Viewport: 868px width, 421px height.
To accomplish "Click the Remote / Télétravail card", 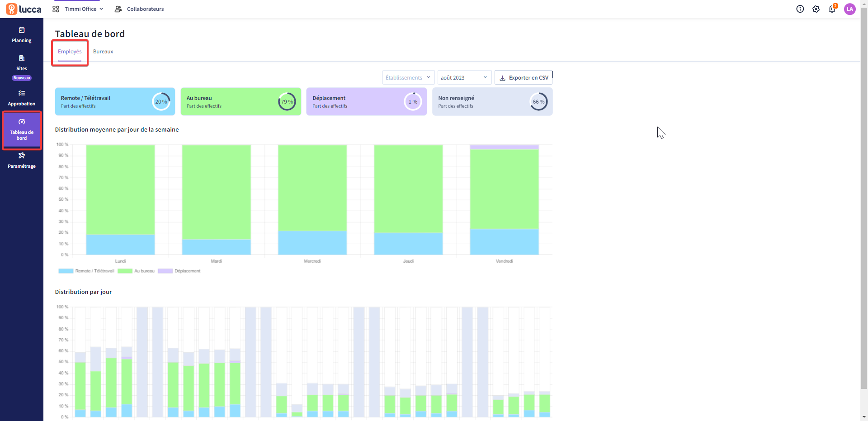I will coord(115,101).
